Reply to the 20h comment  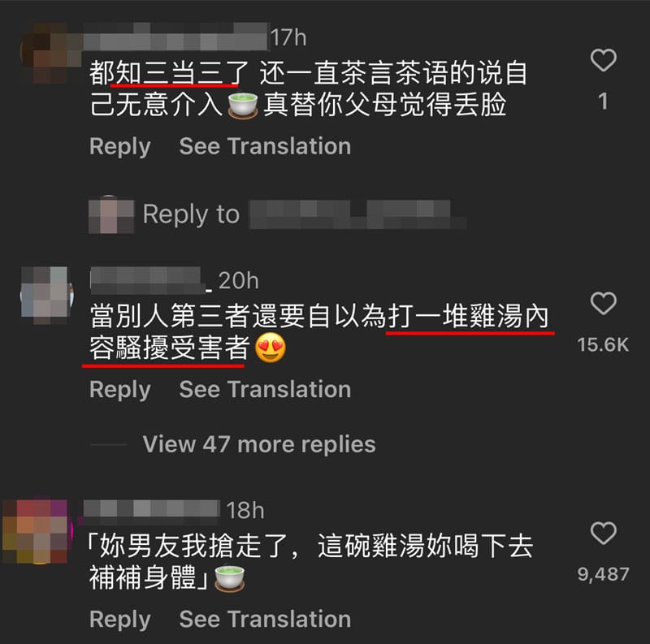tap(119, 390)
